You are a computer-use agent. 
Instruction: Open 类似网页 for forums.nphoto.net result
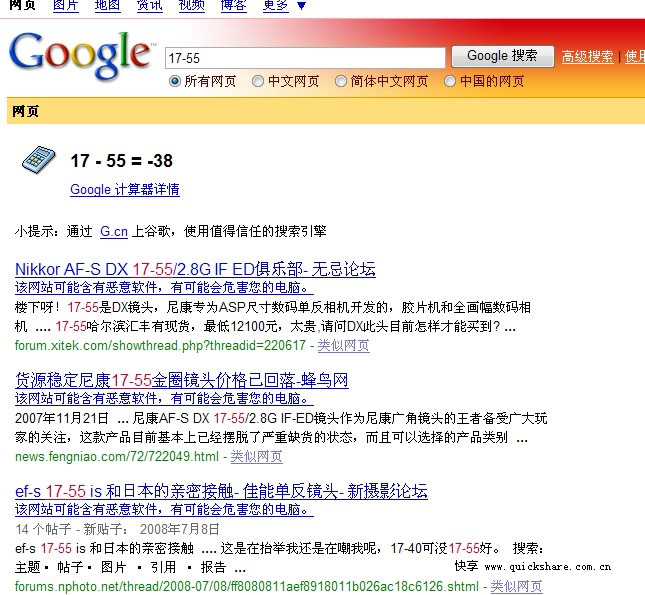click(516, 586)
